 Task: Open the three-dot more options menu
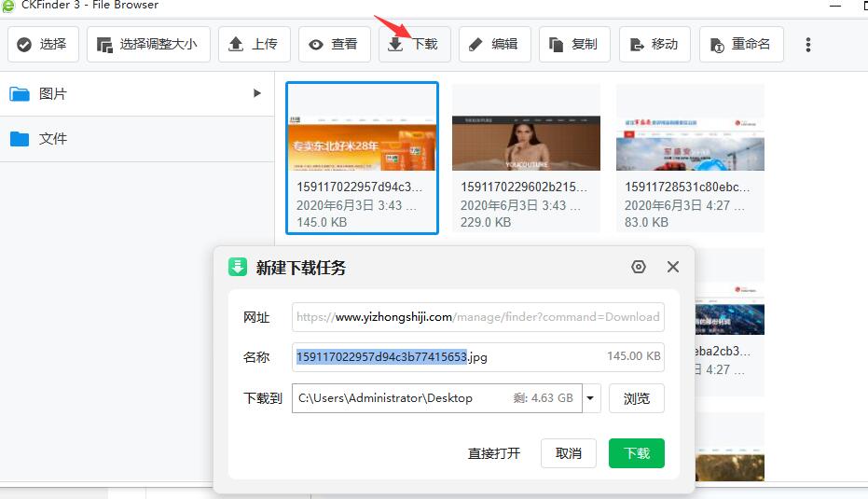[x=808, y=45]
